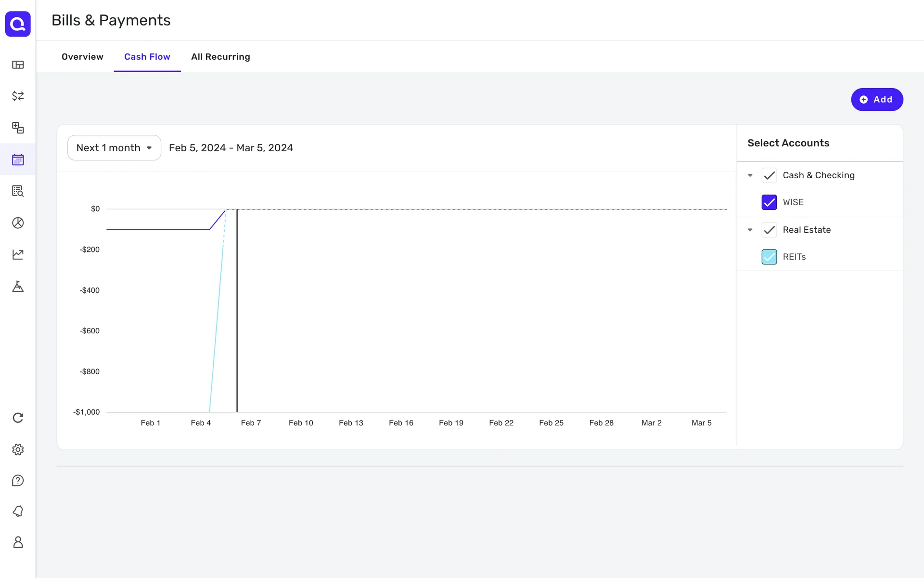Open the user profile icon
Screen dimensions: 924x578
(18, 542)
